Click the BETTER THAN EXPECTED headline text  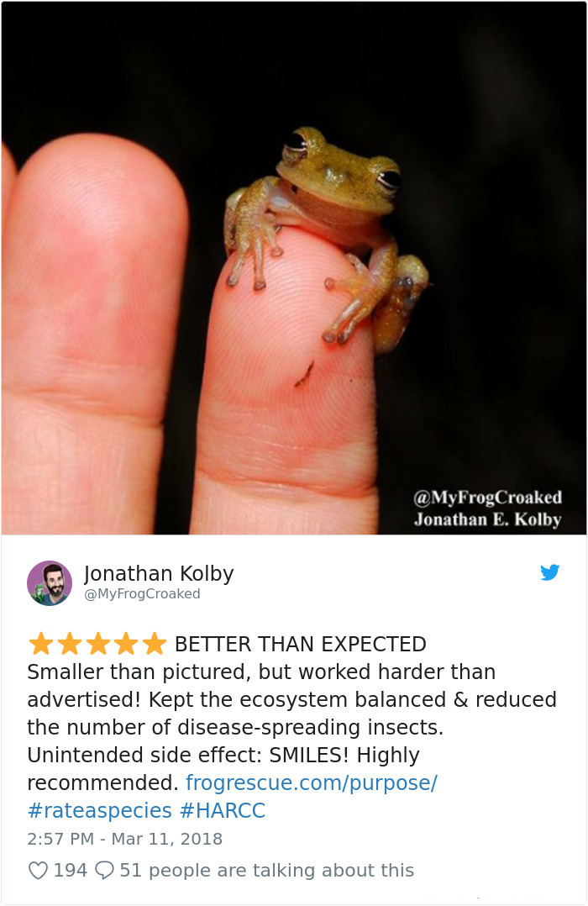(301, 645)
